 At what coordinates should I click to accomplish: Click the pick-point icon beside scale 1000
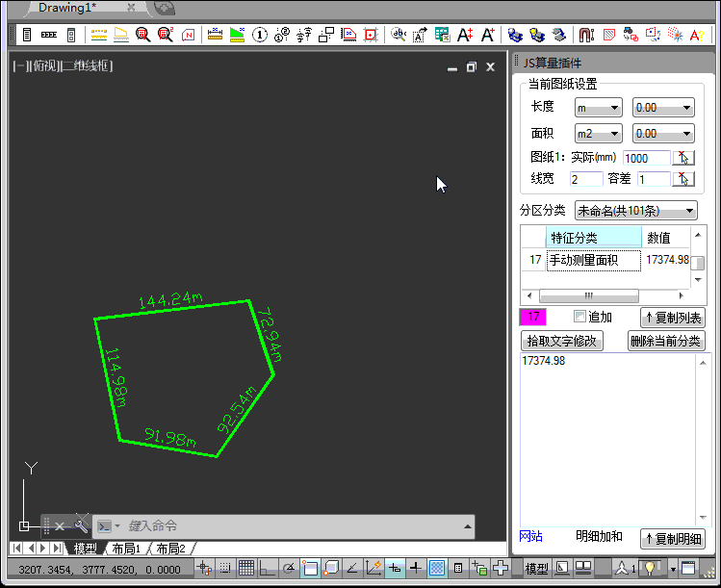tap(682, 158)
